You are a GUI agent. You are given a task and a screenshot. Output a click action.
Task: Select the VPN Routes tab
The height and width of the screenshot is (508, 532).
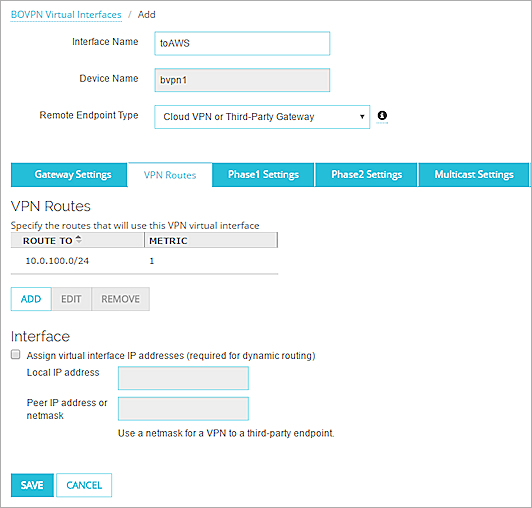170,175
